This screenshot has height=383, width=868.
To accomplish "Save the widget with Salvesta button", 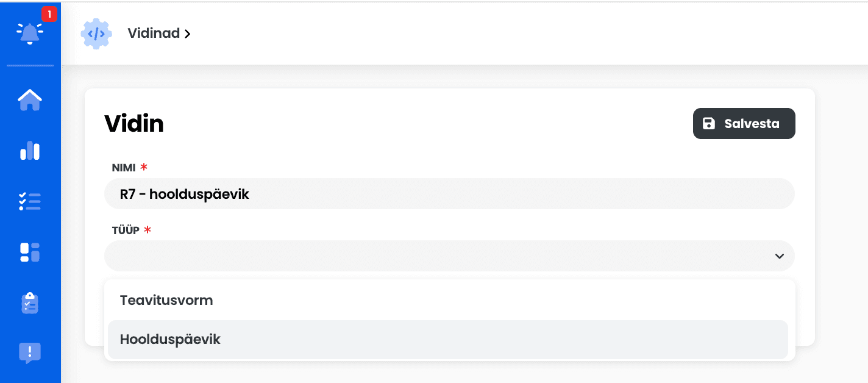I will (x=744, y=124).
